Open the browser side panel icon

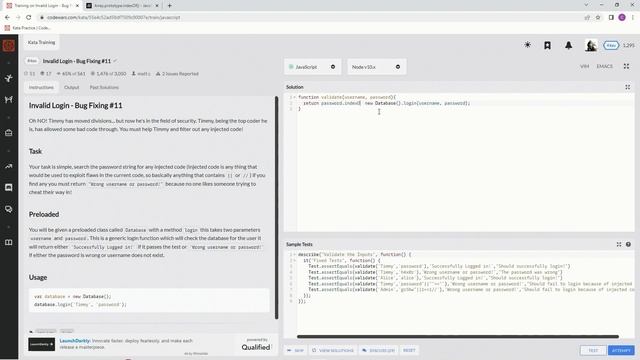[611, 18]
